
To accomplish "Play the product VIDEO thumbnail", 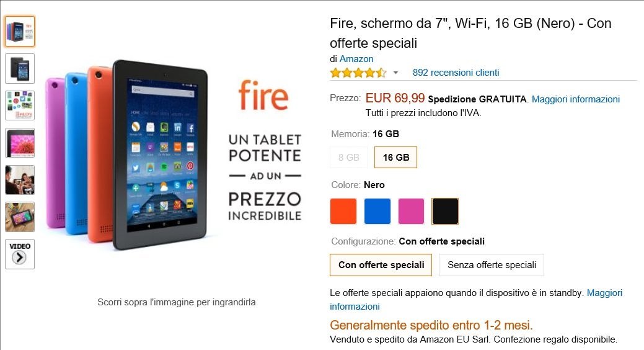I will [20, 254].
